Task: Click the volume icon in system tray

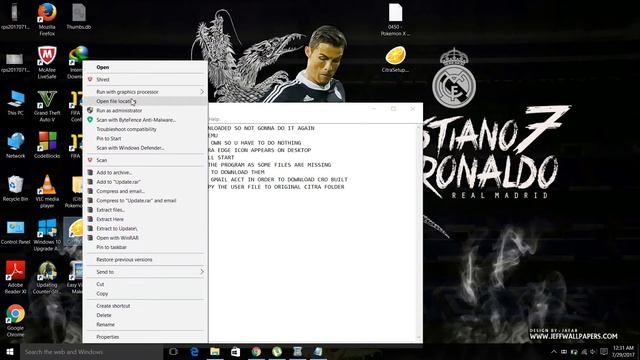Action: pyautogui.click(x=593, y=352)
